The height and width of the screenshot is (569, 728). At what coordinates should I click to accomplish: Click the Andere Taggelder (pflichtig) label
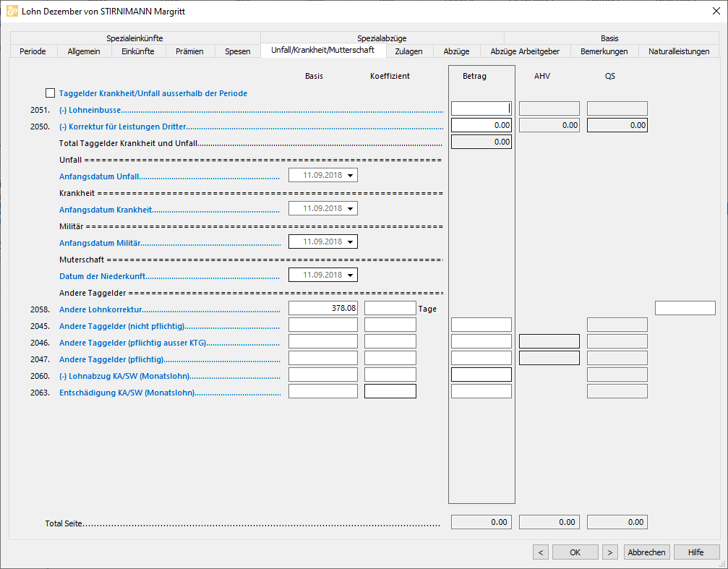111,359
